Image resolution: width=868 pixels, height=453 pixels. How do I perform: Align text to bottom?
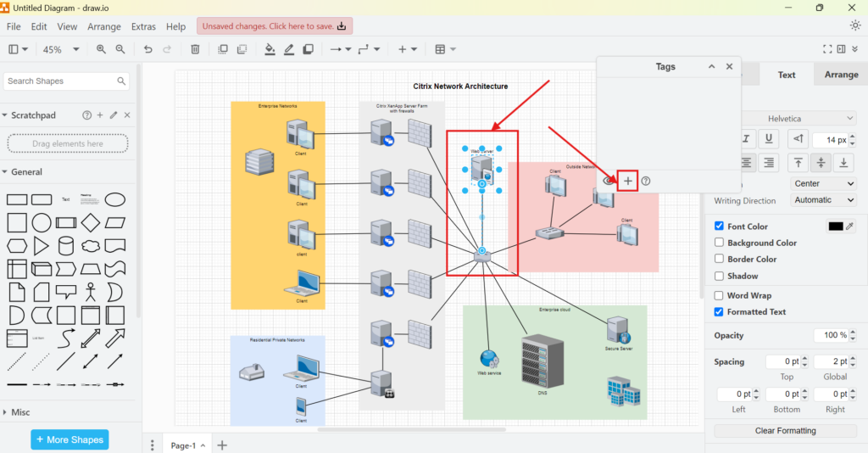click(843, 163)
